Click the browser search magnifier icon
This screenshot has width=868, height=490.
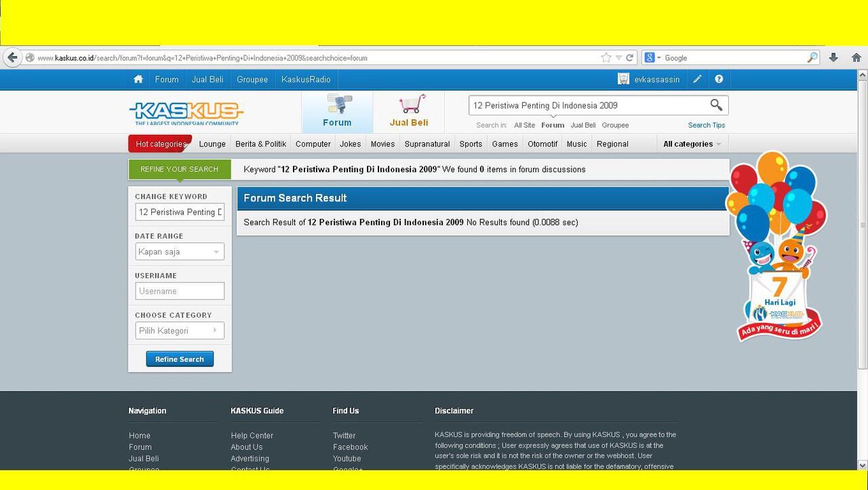(x=812, y=58)
